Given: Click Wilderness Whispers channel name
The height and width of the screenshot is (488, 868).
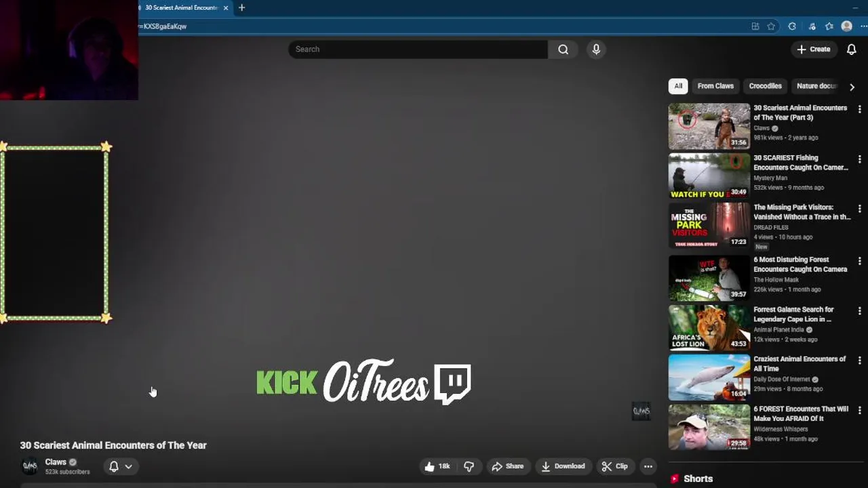Looking at the screenshot, I should click(781, 429).
